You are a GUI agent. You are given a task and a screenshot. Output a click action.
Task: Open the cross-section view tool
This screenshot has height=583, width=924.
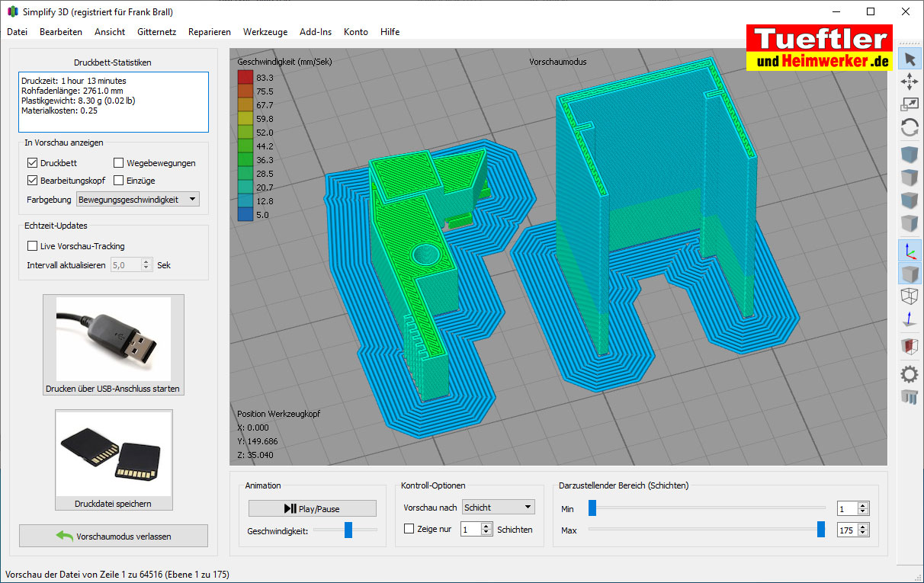coord(910,347)
